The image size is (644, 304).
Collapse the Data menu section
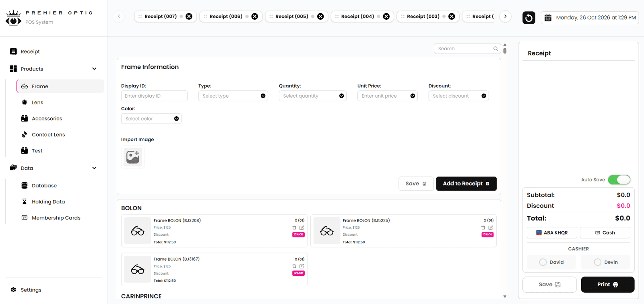(x=94, y=168)
